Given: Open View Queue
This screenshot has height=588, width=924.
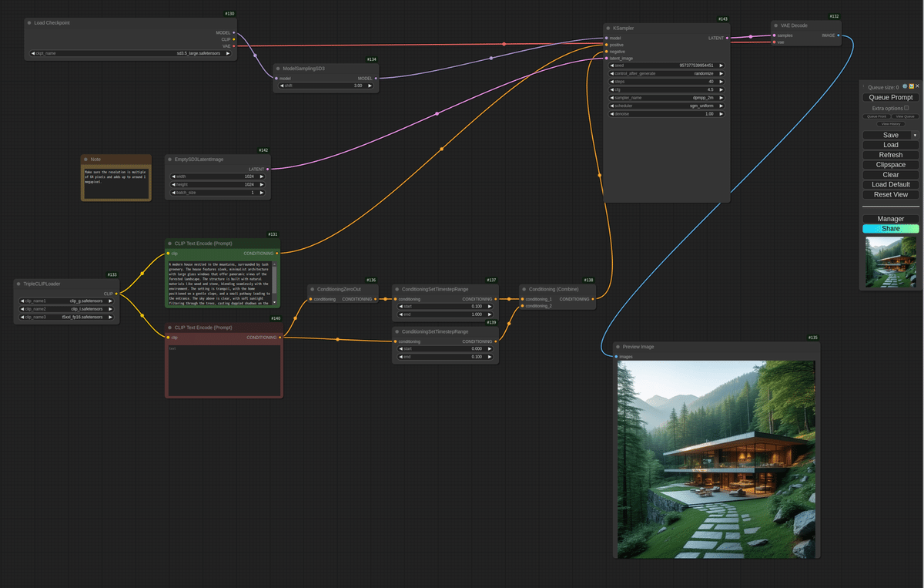Looking at the screenshot, I should click(905, 116).
